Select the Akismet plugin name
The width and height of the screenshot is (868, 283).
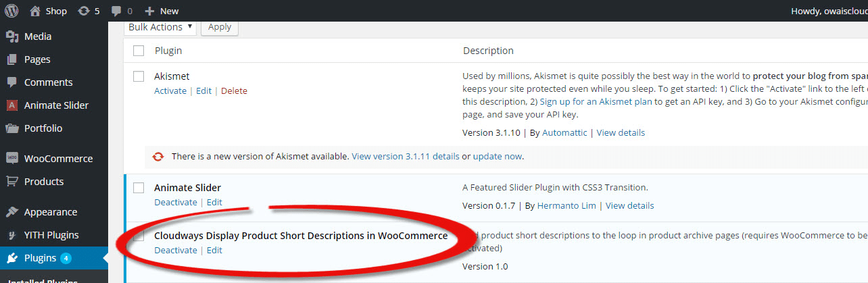tap(172, 76)
